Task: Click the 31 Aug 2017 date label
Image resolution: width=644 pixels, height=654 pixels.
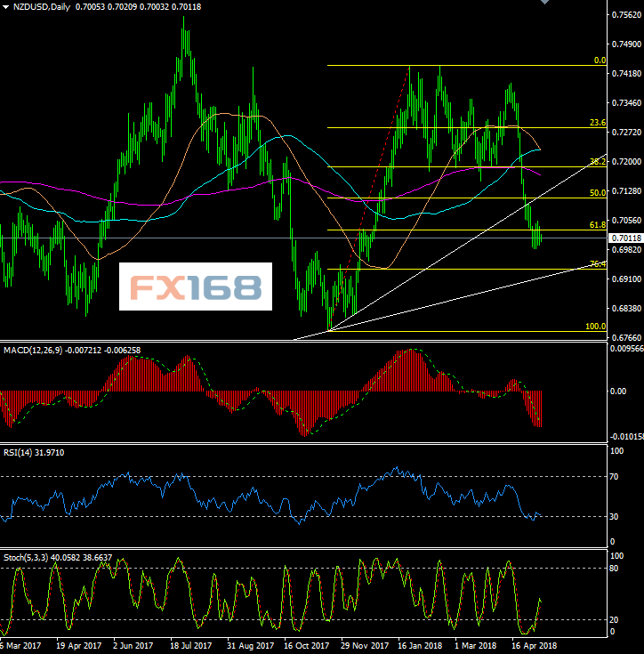Action: pyautogui.click(x=250, y=646)
